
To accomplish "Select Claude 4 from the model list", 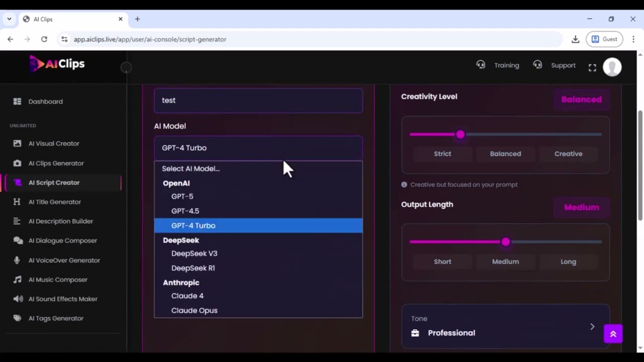I will 258,296.
